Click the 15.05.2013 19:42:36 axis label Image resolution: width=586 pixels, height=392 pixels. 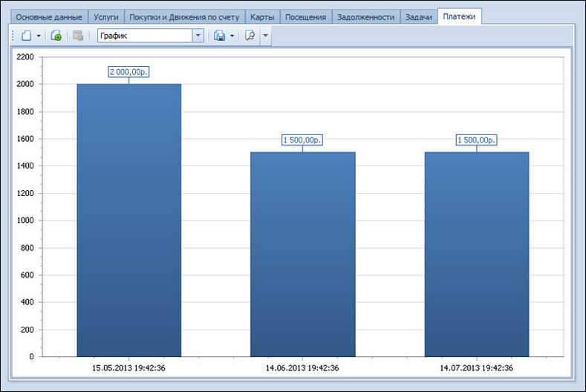[x=128, y=368]
